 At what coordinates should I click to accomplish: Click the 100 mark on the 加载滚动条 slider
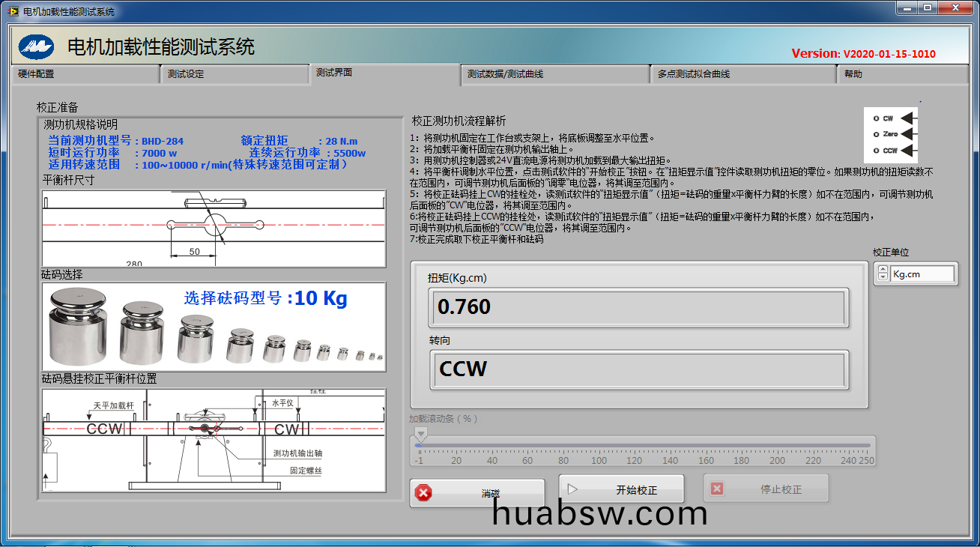tap(599, 445)
